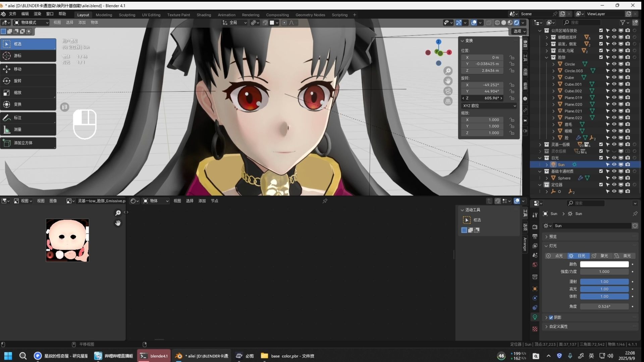Click the zoom icon in image editor
This screenshot has height=362, width=644.
tap(118, 213)
